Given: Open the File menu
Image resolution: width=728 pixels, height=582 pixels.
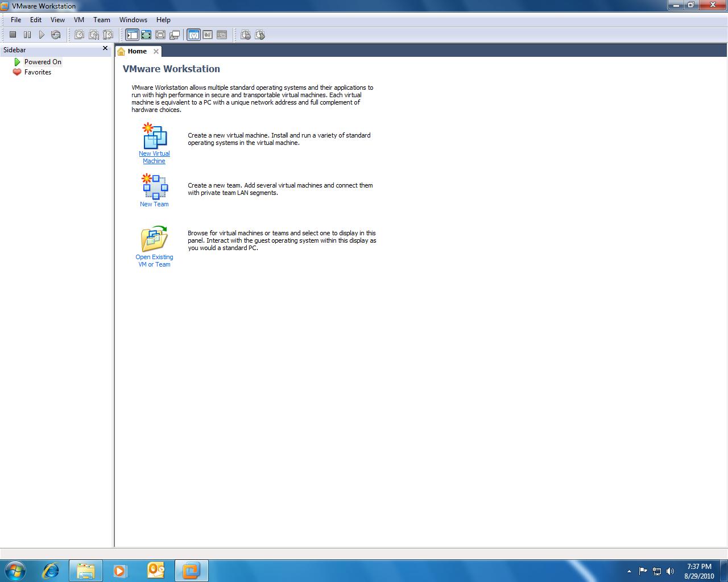Looking at the screenshot, I should (16, 19).
